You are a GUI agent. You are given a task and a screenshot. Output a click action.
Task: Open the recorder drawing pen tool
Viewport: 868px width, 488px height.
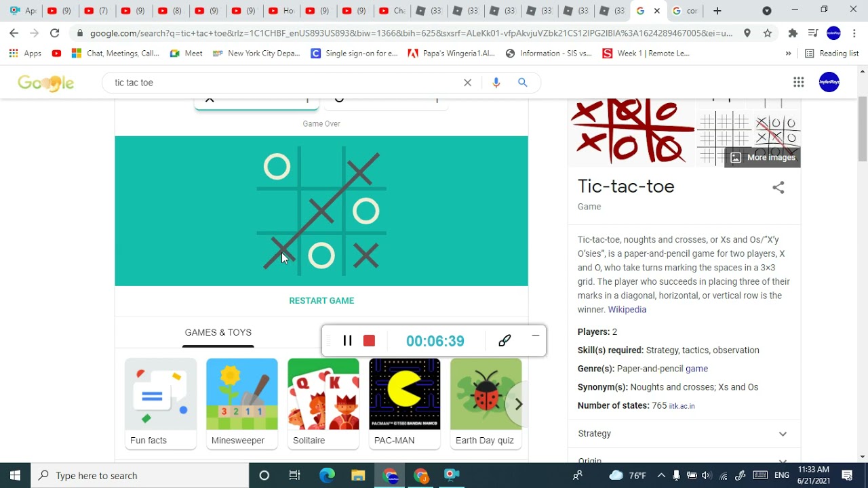coord(505,341)
